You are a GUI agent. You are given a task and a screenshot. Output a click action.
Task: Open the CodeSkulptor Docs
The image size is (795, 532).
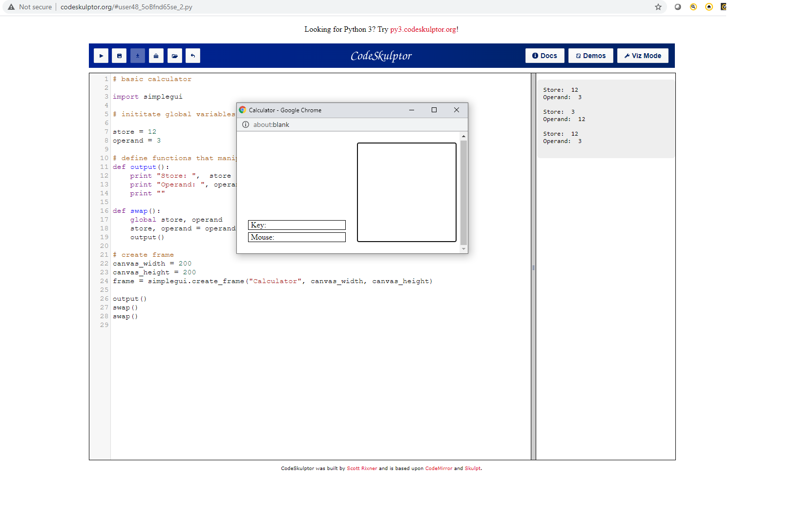pos(544,56)
